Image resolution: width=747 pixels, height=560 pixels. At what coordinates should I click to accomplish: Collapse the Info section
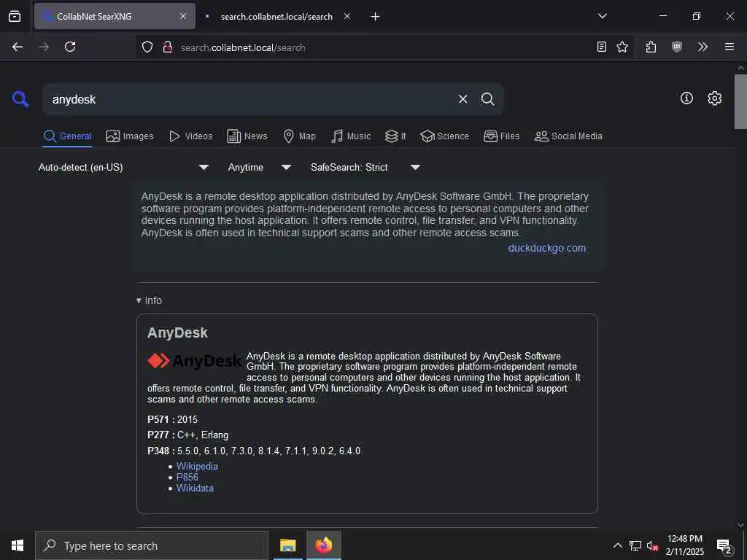tap(149, 300)
